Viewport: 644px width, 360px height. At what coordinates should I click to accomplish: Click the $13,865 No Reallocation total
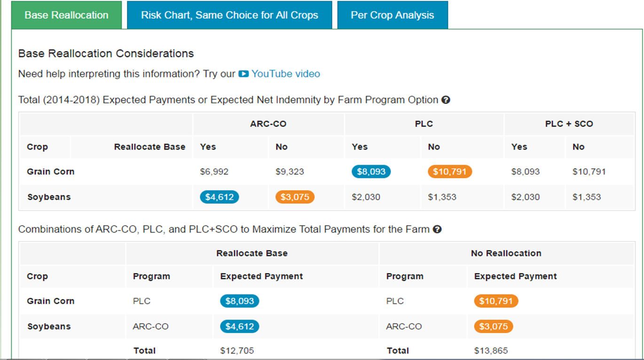(491, 351)
